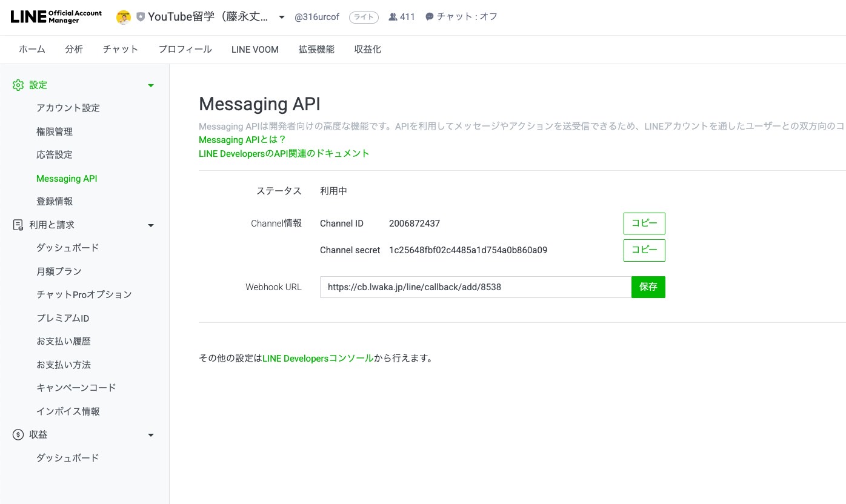The height and width of the screenshot is (504, 846).
Task: Click the チャット : オフ status text
Action: pos(467,17)
